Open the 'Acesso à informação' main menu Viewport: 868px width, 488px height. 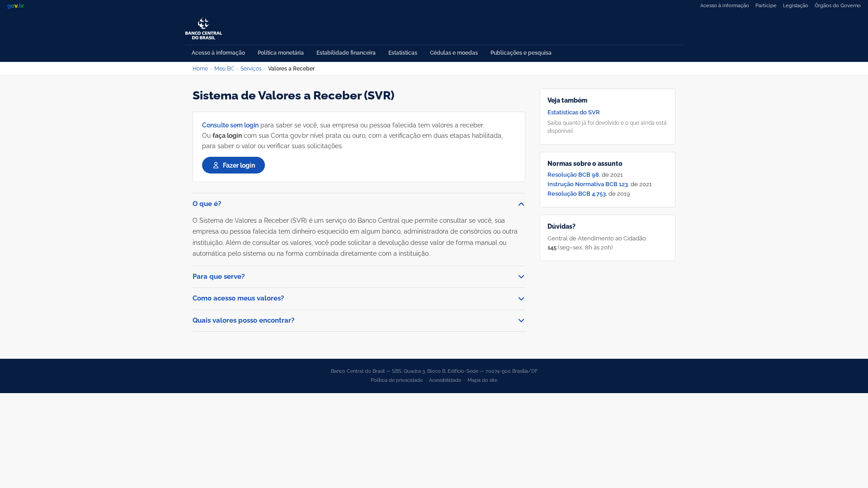click(218, 53)
